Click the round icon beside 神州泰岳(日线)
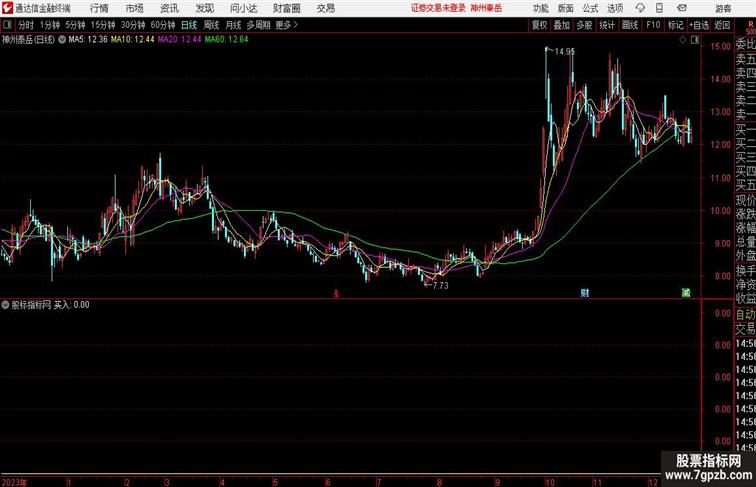Screen dimensions: 756x487 point(62,40)
